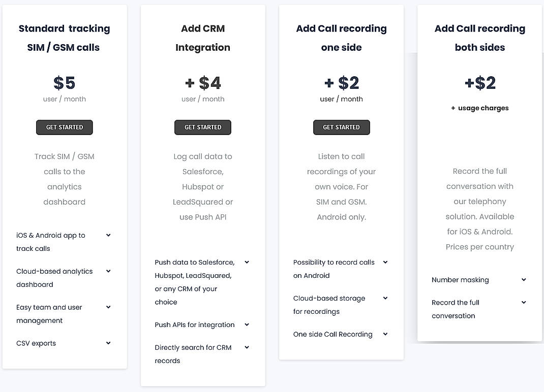Select the "Standard tracking SIM / GSM calls" card heading
The height and width of the screenshot is (392, 544).
tap(64, 38)
